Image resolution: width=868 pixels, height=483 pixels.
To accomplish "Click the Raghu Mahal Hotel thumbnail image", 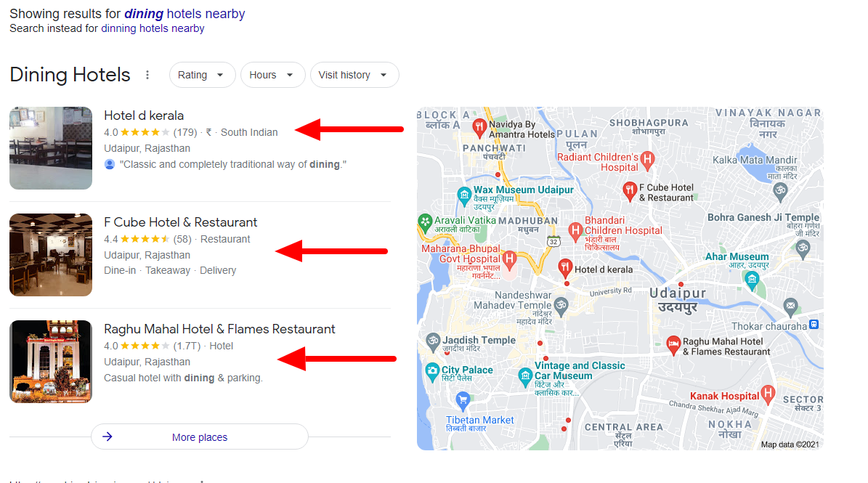I will [x=51, y=362].
